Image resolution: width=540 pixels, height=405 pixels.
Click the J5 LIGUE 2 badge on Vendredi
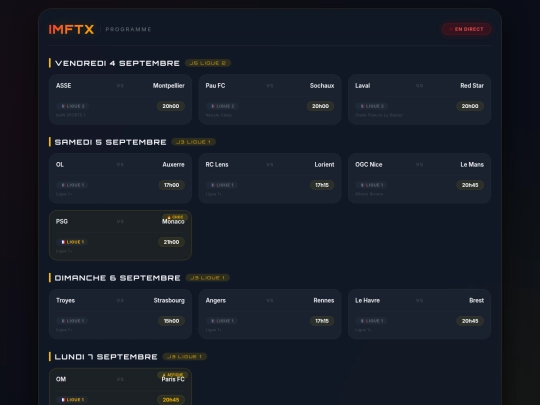pyautogui.click(x=208, y=63)
